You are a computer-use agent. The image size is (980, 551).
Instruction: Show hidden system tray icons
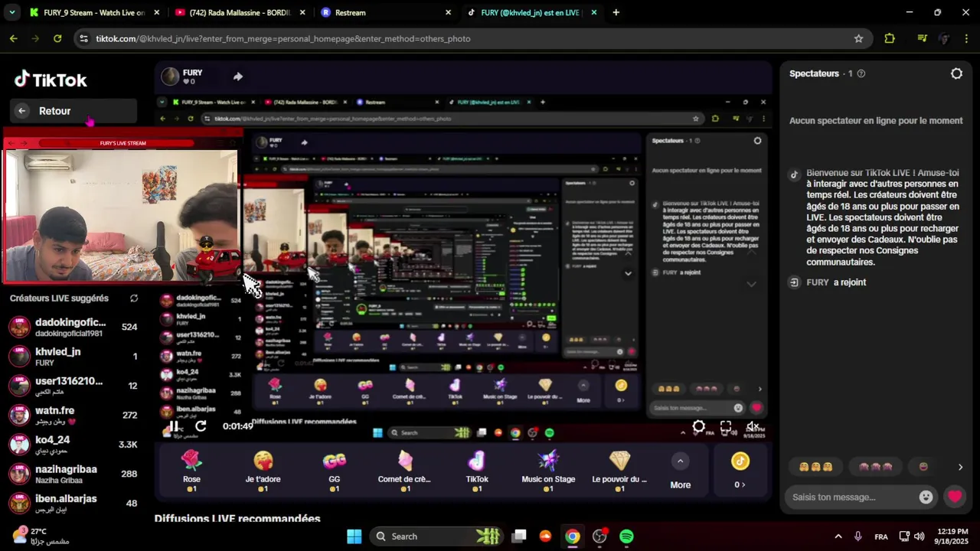pyautogui.click(x=838, y=536)
